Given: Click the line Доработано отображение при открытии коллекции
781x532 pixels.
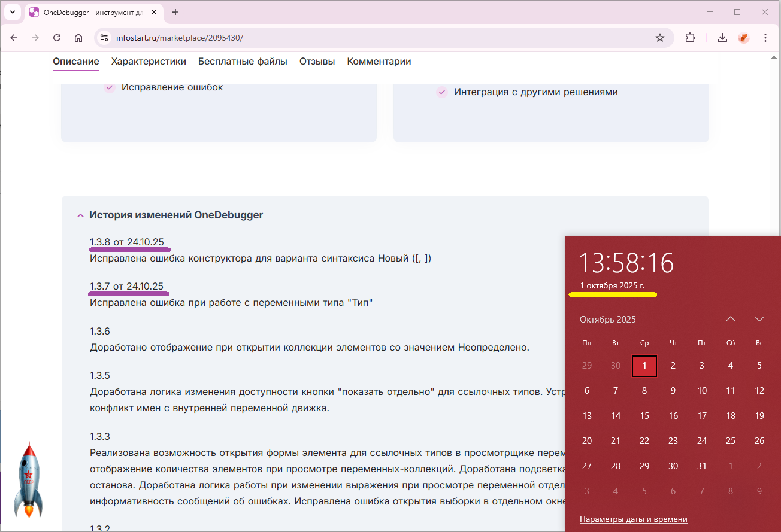Looking at the screenshot, I should point(310,347).
